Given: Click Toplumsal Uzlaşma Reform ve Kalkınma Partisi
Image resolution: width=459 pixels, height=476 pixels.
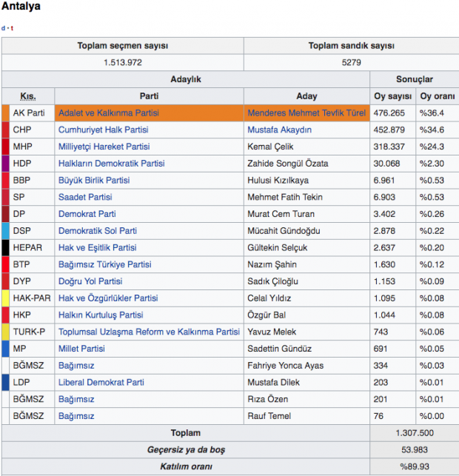Looking at the screenshot, I should point(149,332).
